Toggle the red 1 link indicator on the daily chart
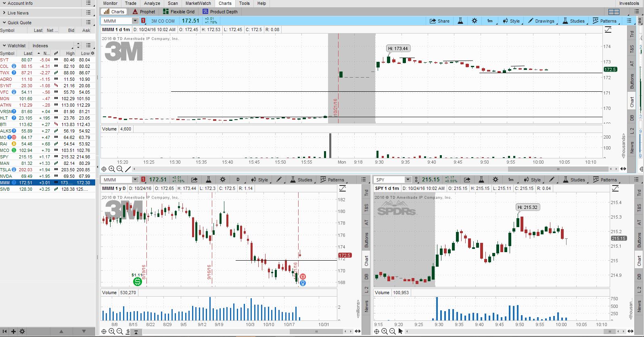This screenshot has width=644, height=337. [143, 180]
